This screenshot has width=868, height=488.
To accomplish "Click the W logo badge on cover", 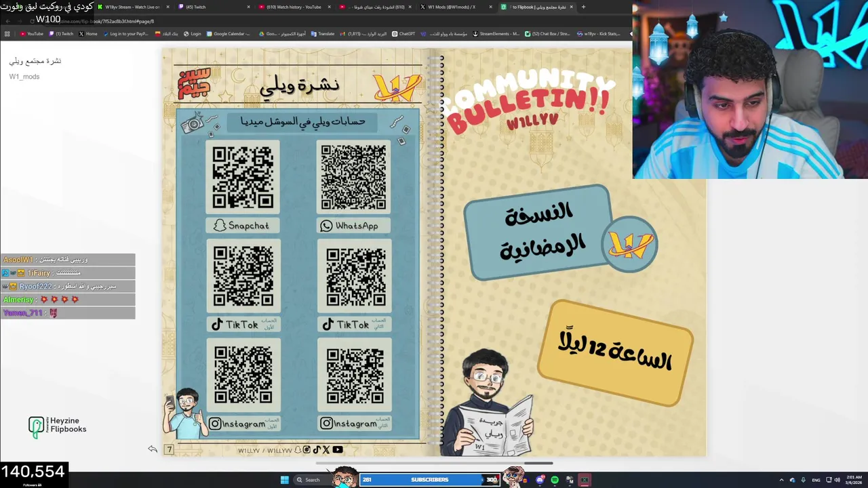I will pos(629,245).
